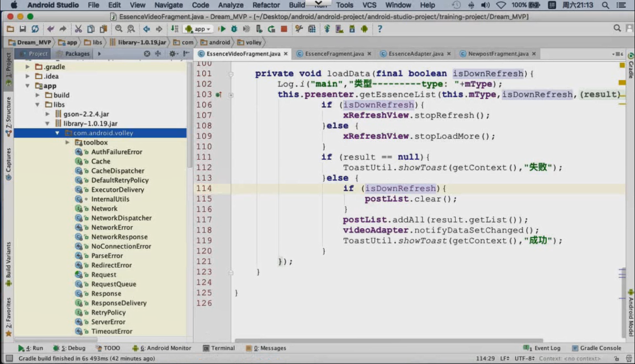Open the Refactor menu
Screen dimensions: 635x364
point(266,5)
